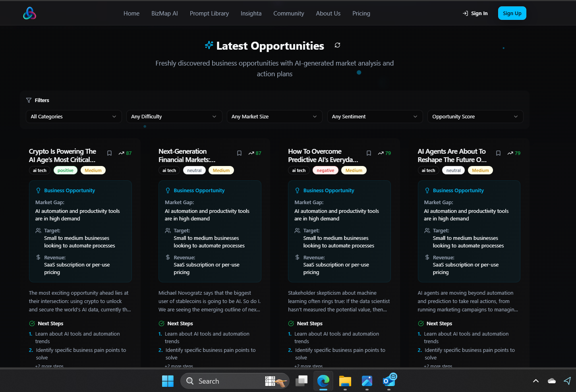Open the Prompt Library page
The image size is (576, 392).
[x=209, y=13]
